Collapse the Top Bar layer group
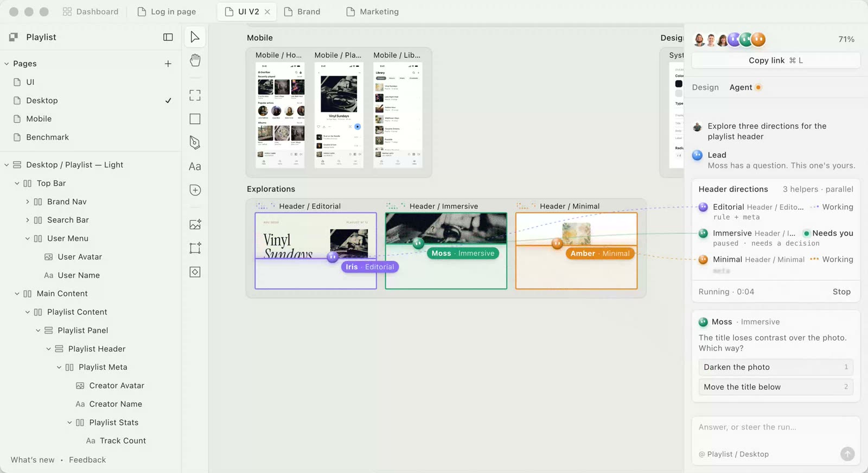Screen dimensions: 868x473 tap(17, 184)
